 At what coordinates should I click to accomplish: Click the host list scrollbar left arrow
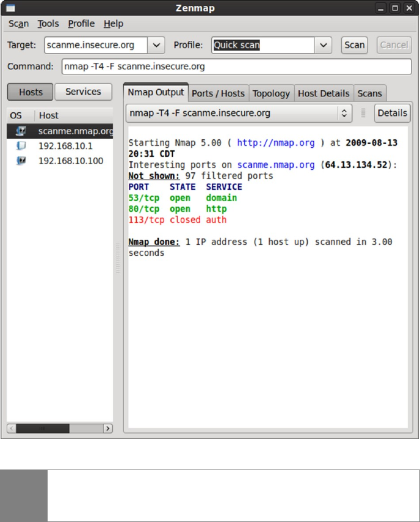[x=12, y=429]
